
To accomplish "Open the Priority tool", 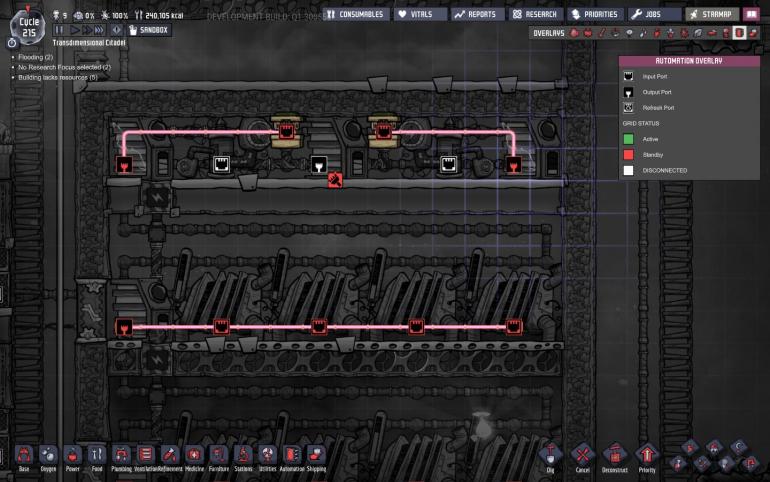I will pyautogui.click(x=647, y=456).
